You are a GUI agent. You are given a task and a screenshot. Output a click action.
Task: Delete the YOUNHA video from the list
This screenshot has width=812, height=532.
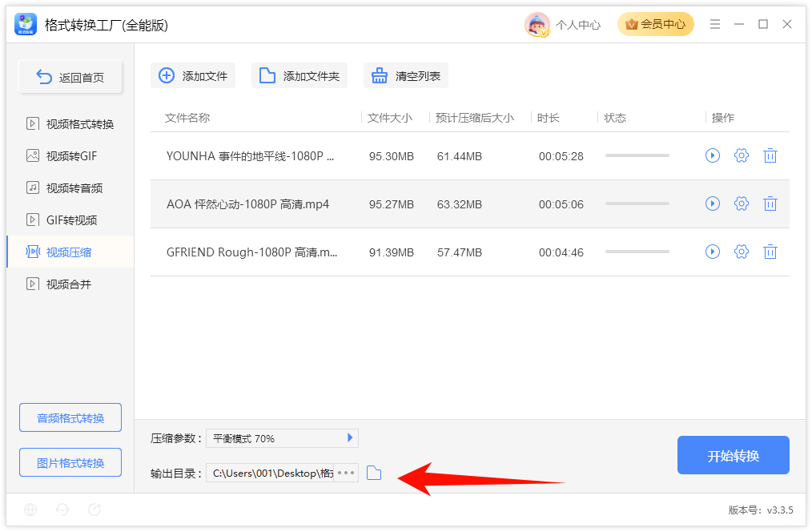[770, 155]
